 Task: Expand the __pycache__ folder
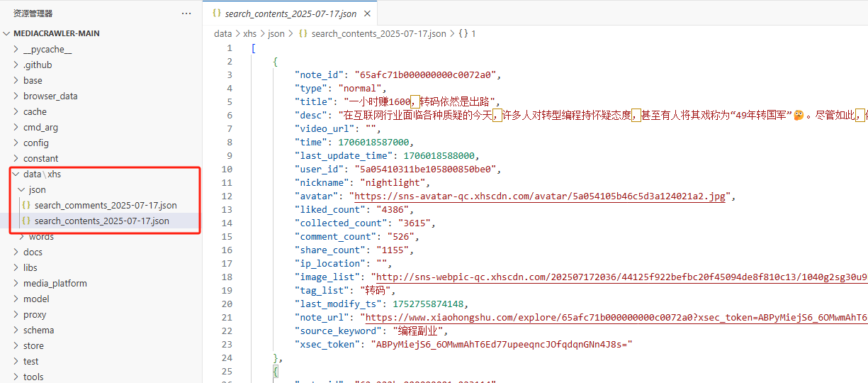pyautogui.click(x=47, y=49)
